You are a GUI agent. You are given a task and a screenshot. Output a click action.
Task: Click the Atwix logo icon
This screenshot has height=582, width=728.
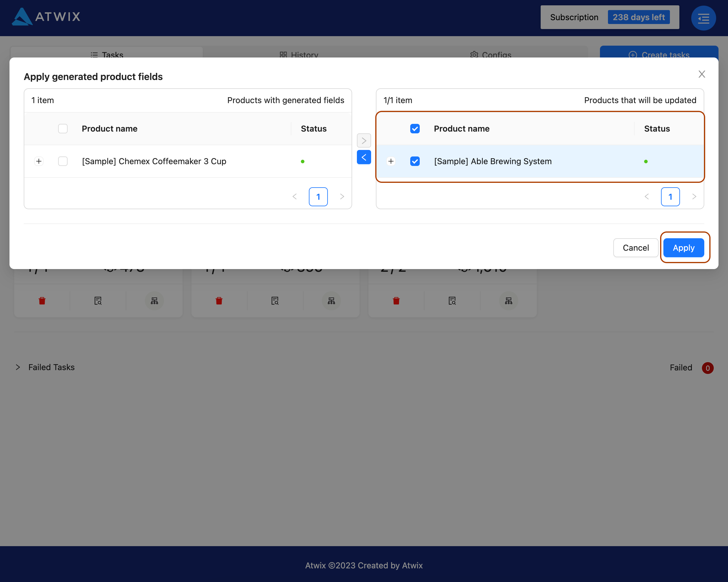click(22, 17)
